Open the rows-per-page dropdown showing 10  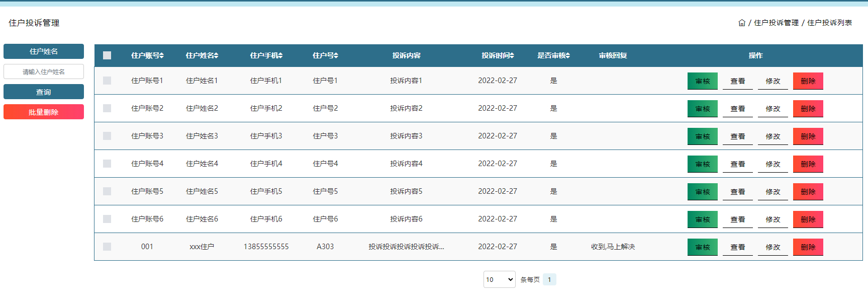click(x=500, y=279)
